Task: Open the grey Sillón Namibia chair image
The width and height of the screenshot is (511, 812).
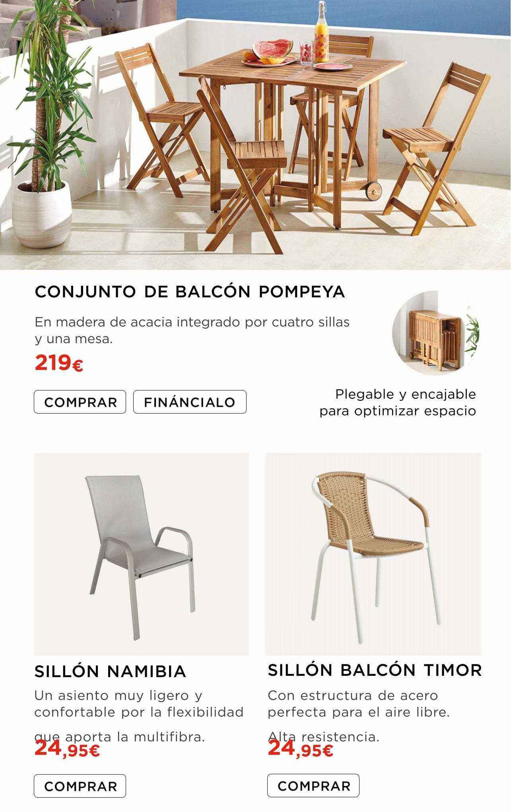Action: 142,554
